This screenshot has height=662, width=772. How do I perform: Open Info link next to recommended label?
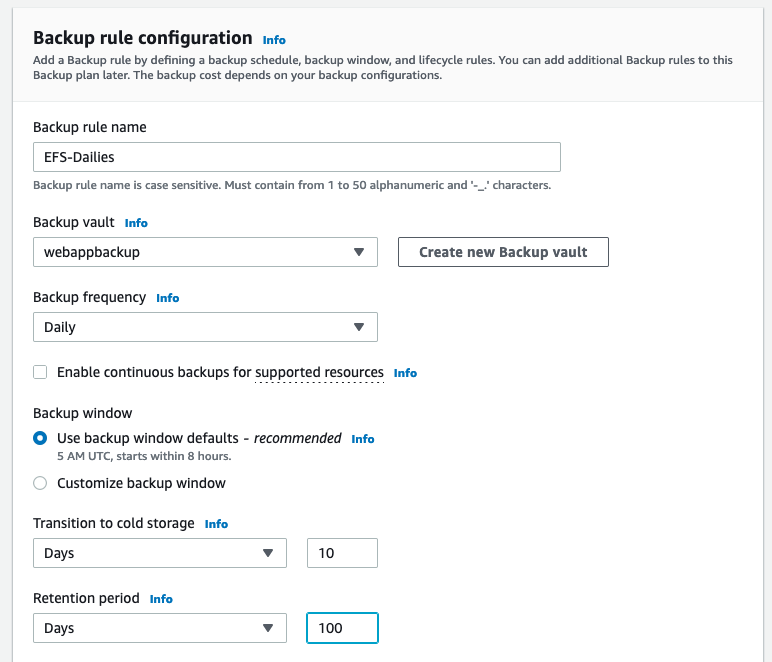pyautogui.click(x=363, y=439)
